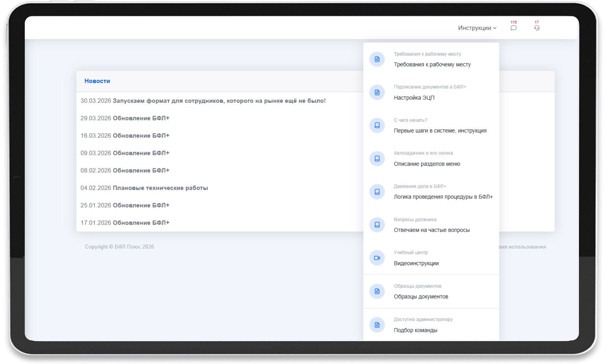
Task: Open the 29.03.2026 Обновление БФЛ+ news item
Action: pyautogui.click(x=125, y=118)
